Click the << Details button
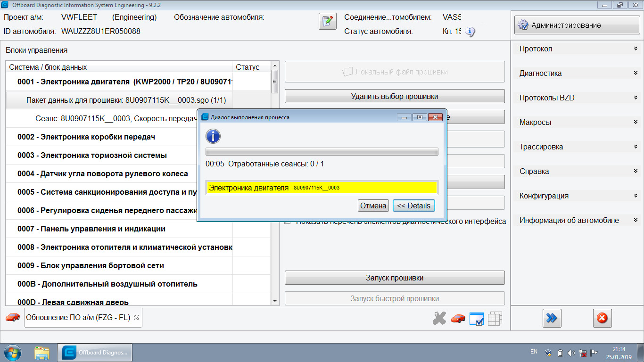This screenshot has height=362, width=644. [x=413, y=206]
